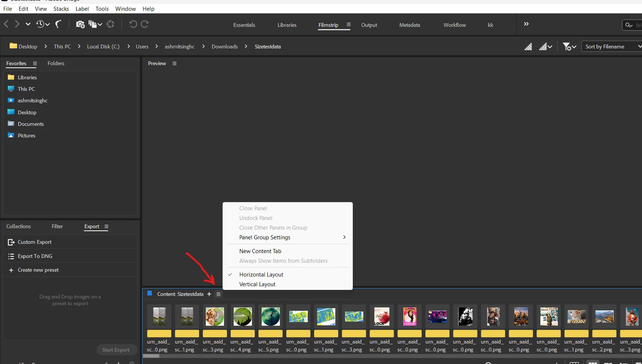Click the Documents favorite
Screen dimensions: 642x364
[31, 124]
